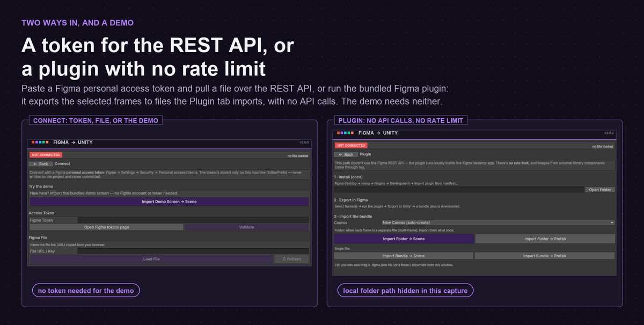This screenshot has height=325, width=644.
Task: Click Import Folder → Prefab
Action: pyautogui.click(x=545, y=239)
